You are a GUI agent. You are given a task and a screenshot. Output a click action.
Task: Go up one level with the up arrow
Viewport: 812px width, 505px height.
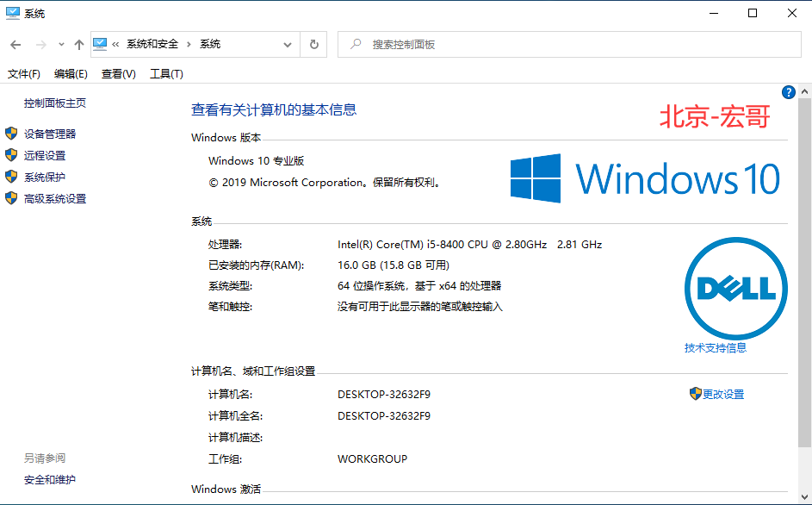click(x=78, y=45)
